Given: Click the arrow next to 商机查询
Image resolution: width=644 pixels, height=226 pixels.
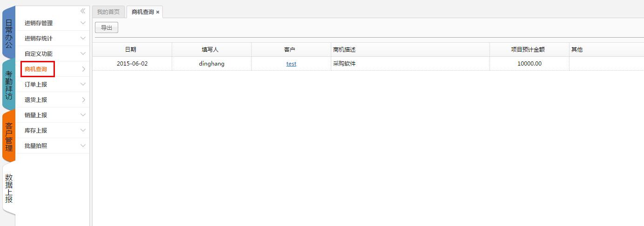Looking at the screenshot, I should (83, 69).
